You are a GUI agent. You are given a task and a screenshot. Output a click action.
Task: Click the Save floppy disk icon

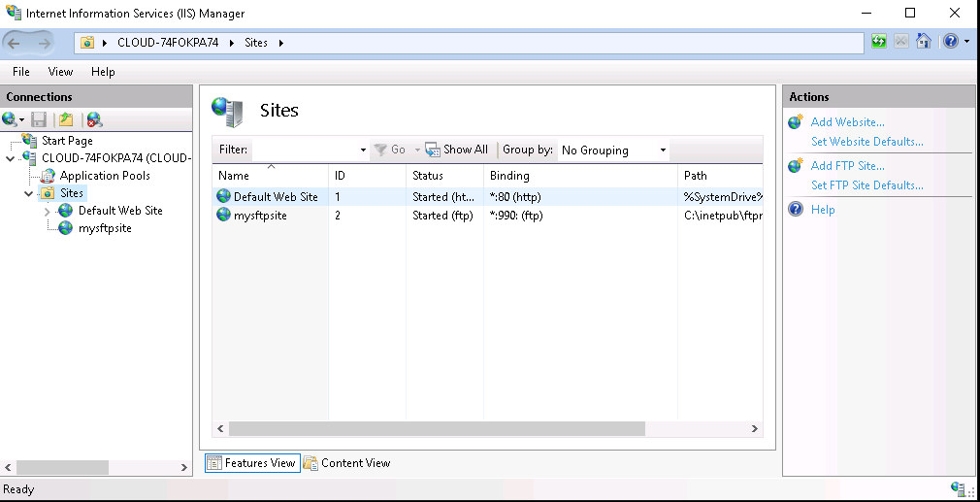point(39,119)
